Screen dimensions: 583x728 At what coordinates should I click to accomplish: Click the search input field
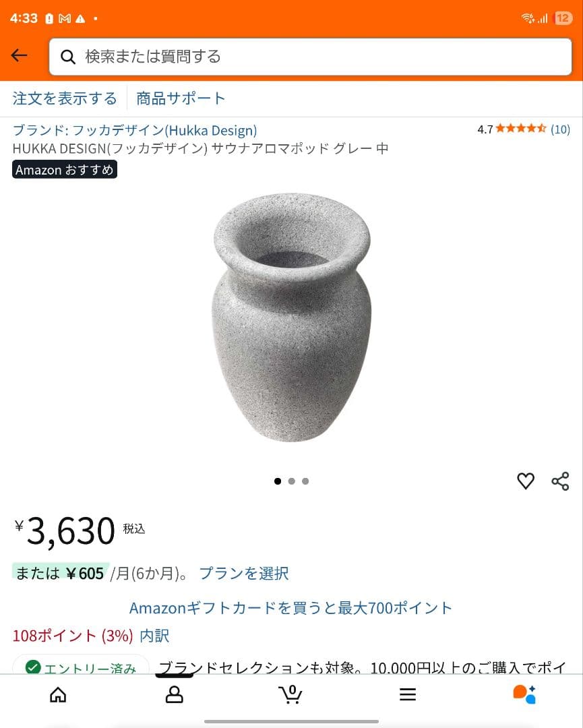[317, 57]
